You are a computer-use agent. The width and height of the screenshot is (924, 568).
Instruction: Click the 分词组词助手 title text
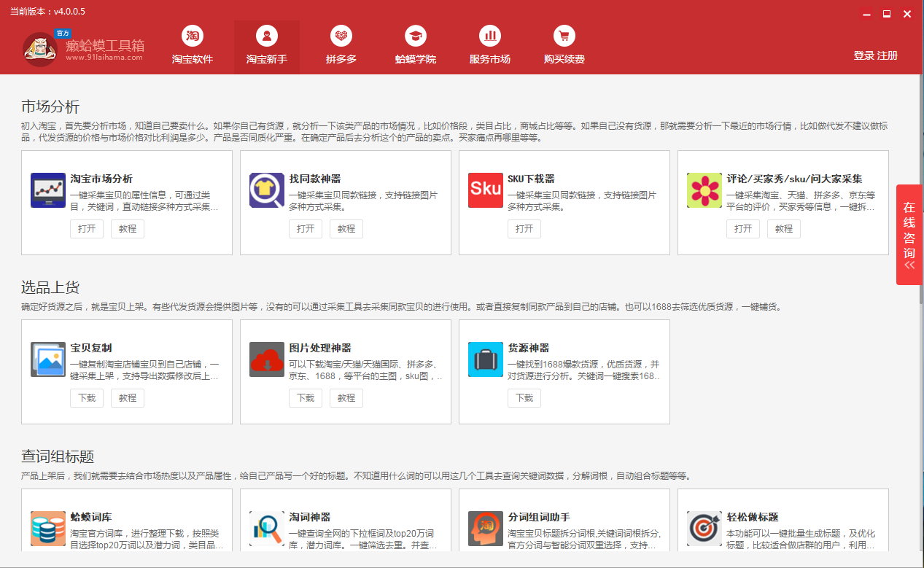click(x=539, y=517)
